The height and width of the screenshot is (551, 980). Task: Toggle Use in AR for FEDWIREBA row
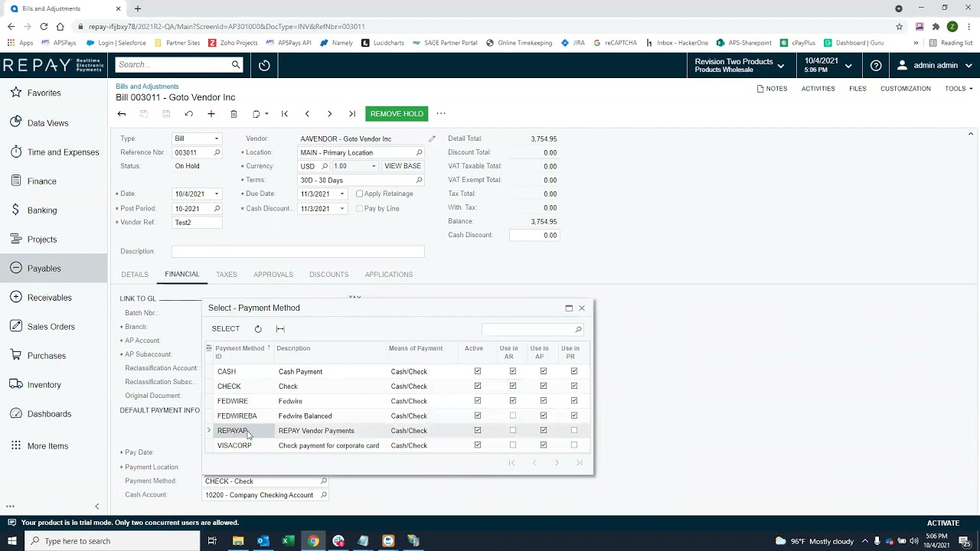[x=513, y=416]
